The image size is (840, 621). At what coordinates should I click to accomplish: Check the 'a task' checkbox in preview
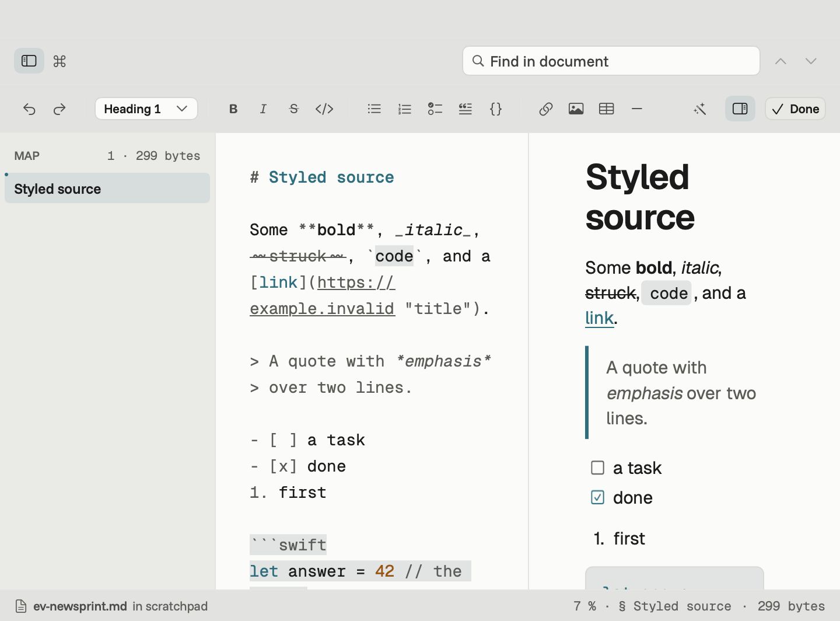click(597, 468)
